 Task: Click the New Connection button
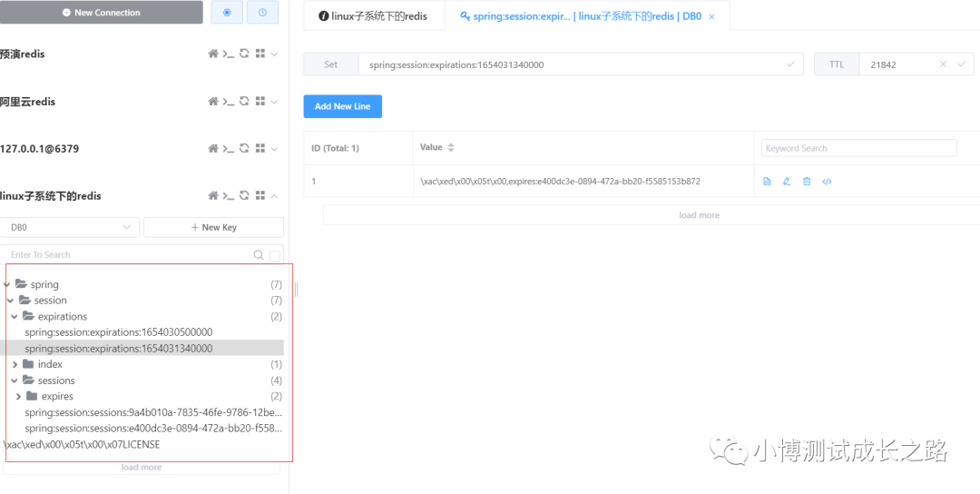(x=102, y=13)
